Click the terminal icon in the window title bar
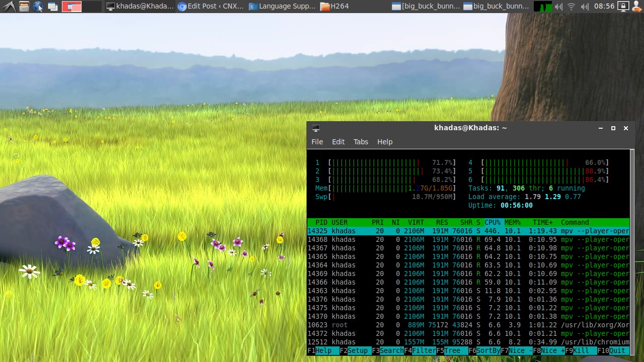Viewport: 644px width, 362px height. tap(315, 128)
